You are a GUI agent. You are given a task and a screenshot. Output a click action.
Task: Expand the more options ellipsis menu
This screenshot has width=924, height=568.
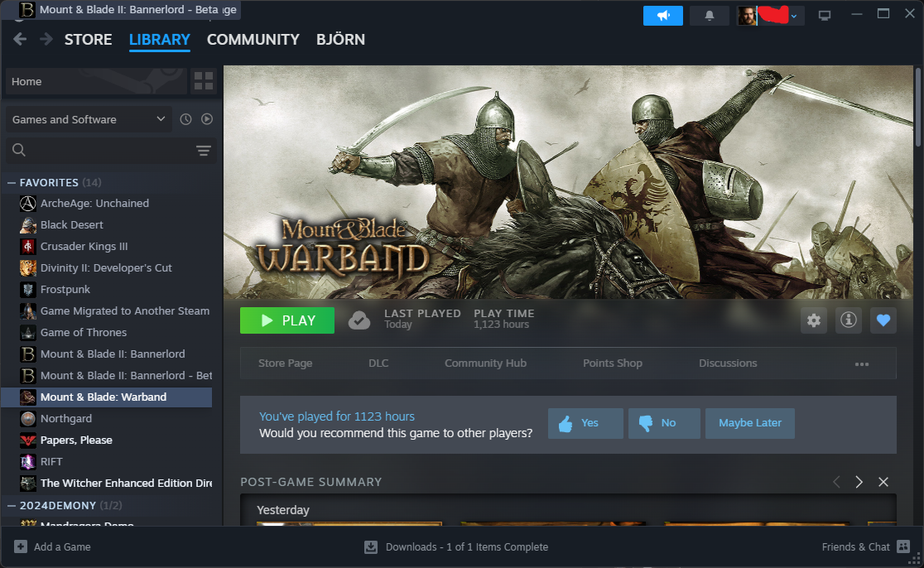[x=862, y=363]
